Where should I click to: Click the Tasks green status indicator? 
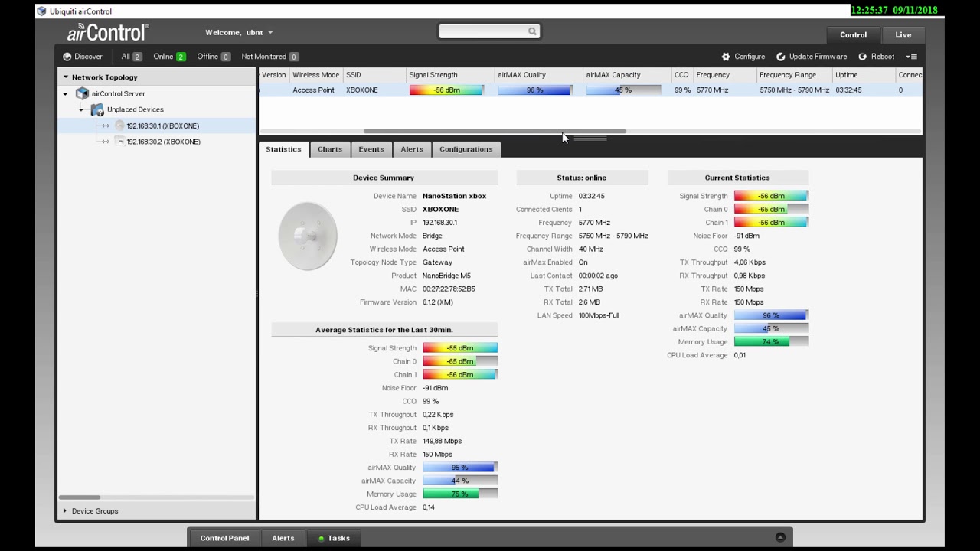click(x=322, y=539)
